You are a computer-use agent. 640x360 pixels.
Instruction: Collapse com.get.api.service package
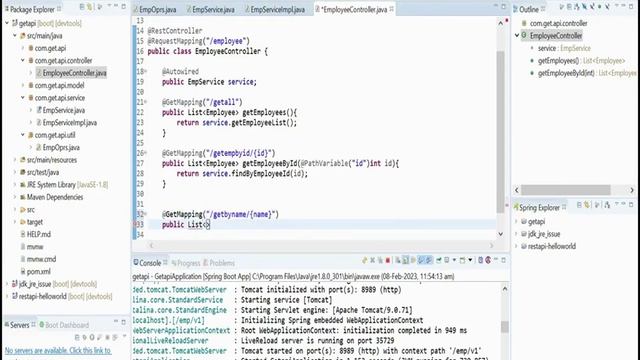click(23, 98)
